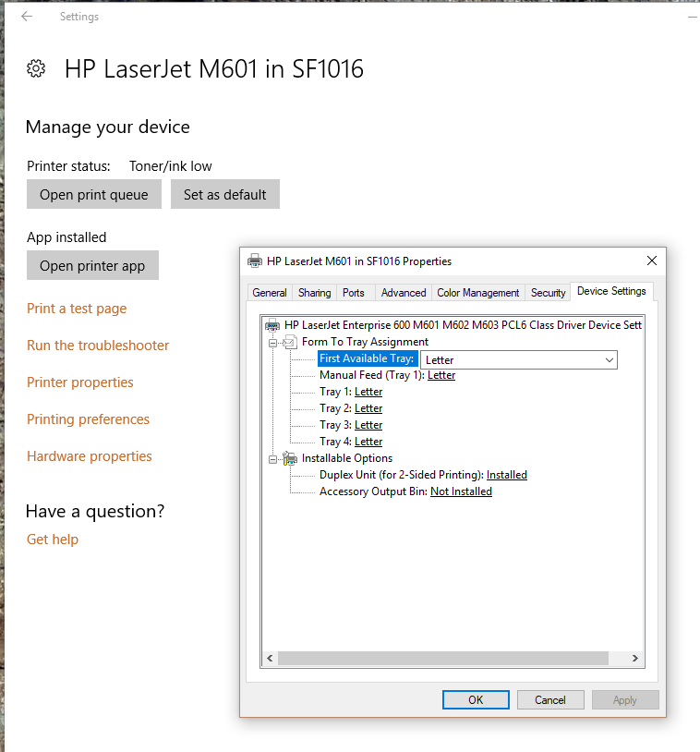The height and width of the screenshot is (752, 700).
Task: Select the Form To Tray Assignment label
Action: point(365,342)
